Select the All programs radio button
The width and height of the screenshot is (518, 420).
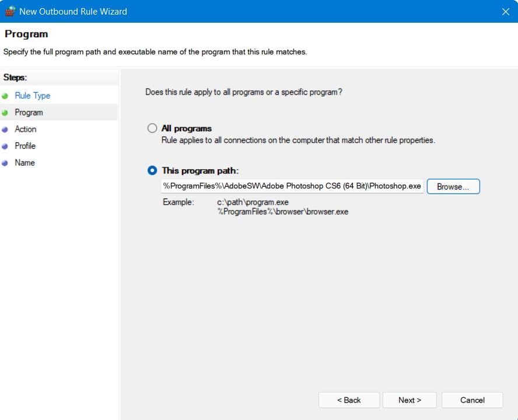pyautogui.click(x=152, y=128)
